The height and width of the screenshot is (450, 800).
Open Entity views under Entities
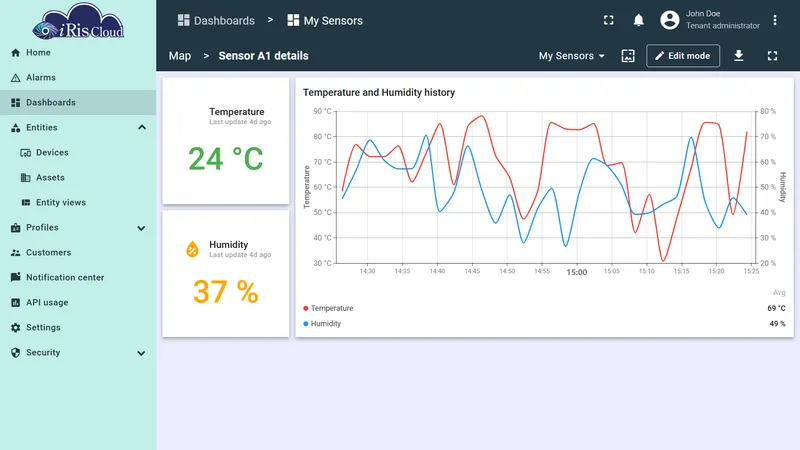click(78, 203)
